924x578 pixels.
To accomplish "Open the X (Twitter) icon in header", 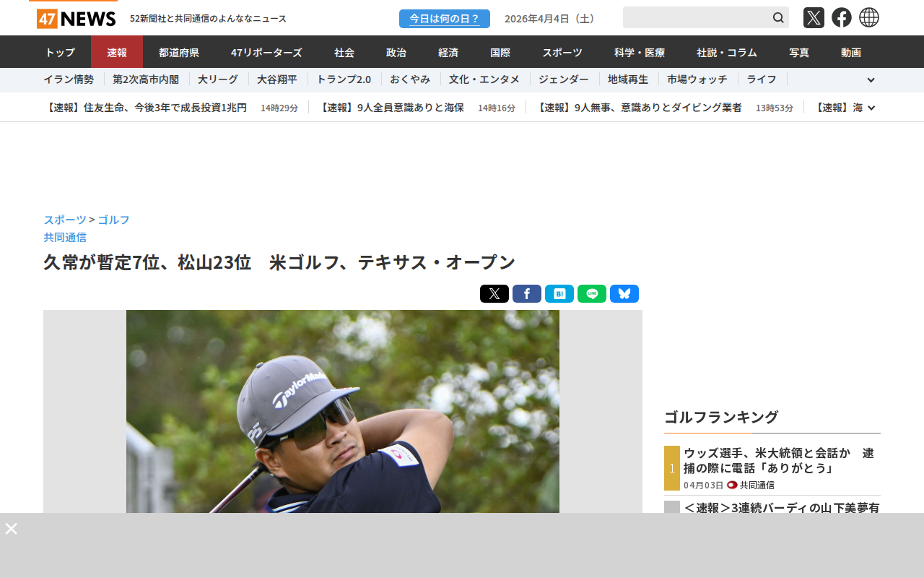I will tap(814, 17).
